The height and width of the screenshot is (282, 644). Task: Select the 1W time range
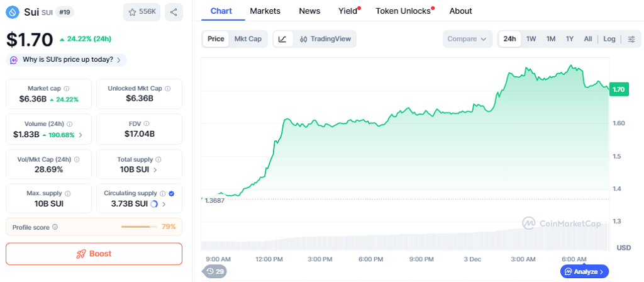(x=531, y=39)
